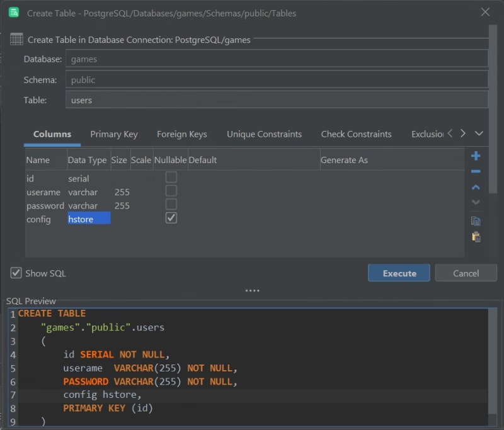Copy column using the copy icon
Screen dimensions: 504x430
coord(476,221)
